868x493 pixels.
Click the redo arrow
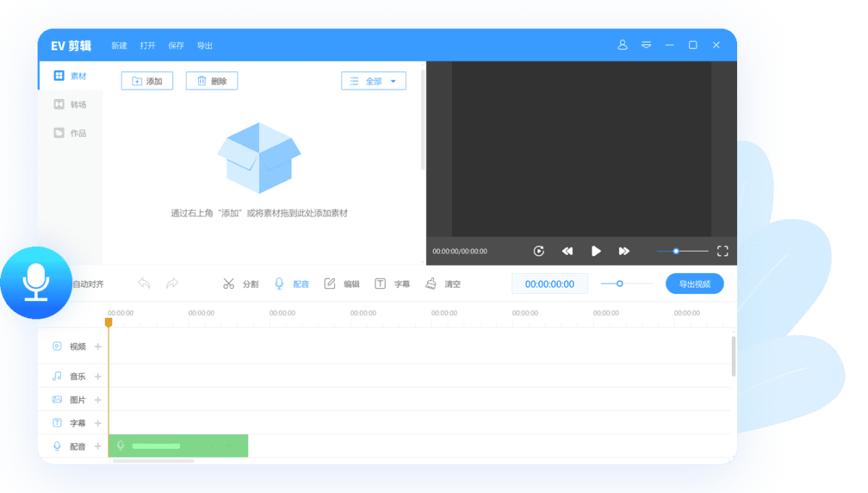(x=172, y=284)
